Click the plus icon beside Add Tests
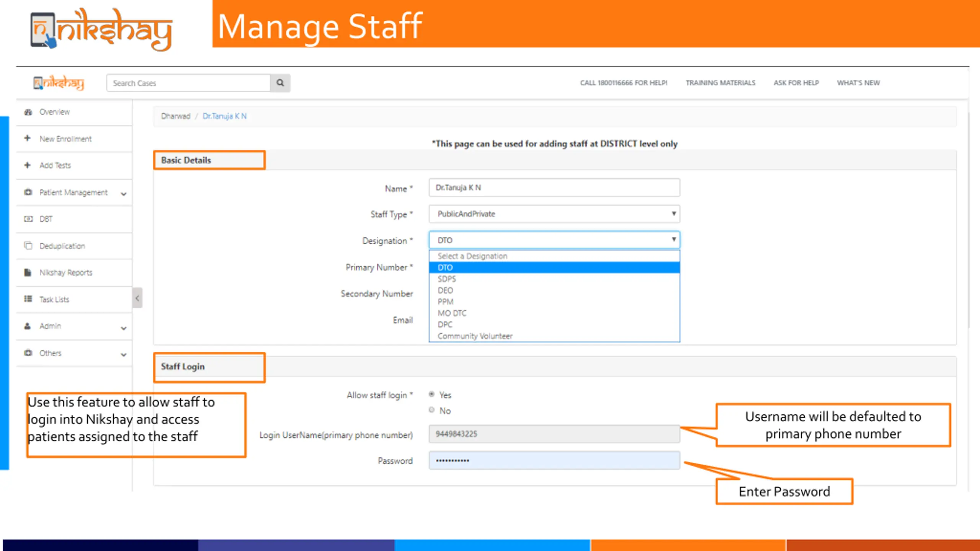The image size is (980, 551). (27, 165)
